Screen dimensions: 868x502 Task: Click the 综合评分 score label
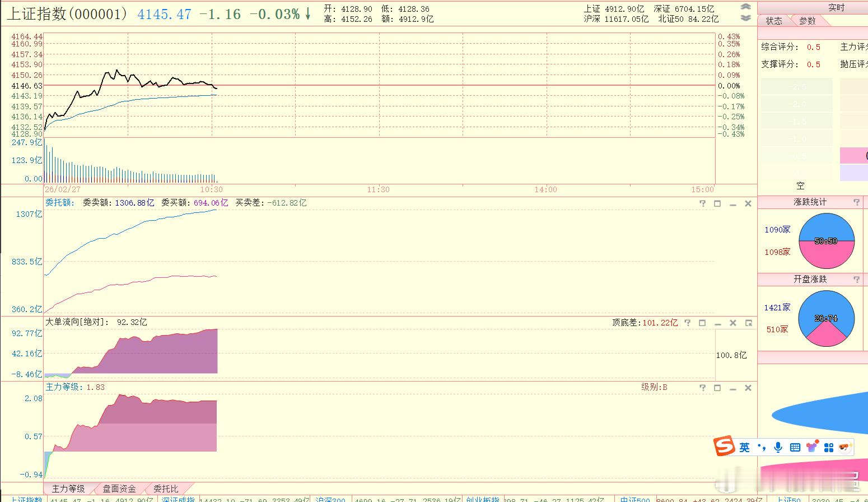780,47
